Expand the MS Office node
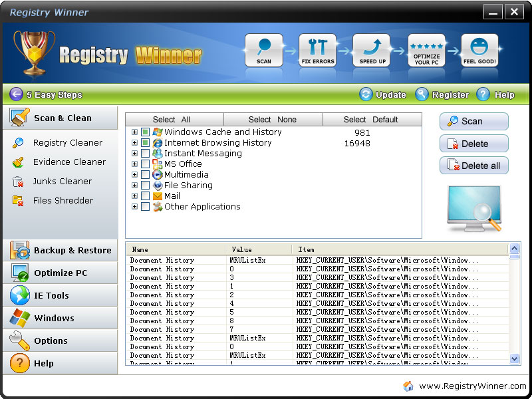This screenshot has height=399, width=532. click(135, 164)
